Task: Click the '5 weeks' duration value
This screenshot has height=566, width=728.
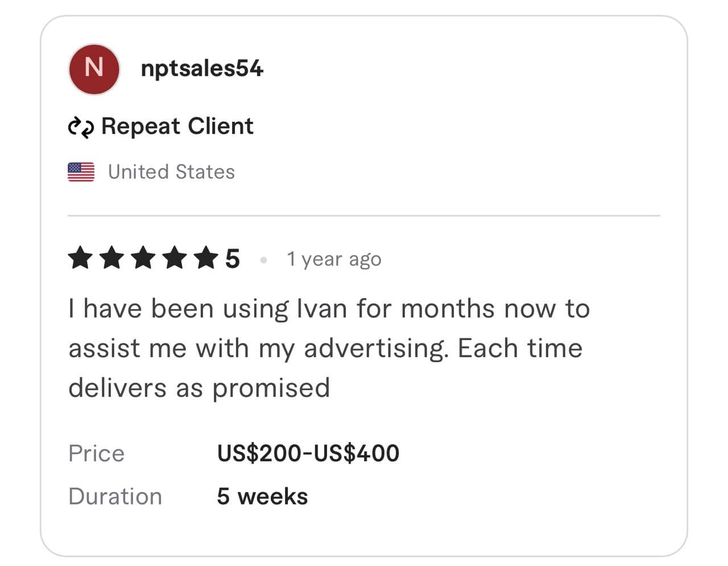Action: [x=262, y=497]
